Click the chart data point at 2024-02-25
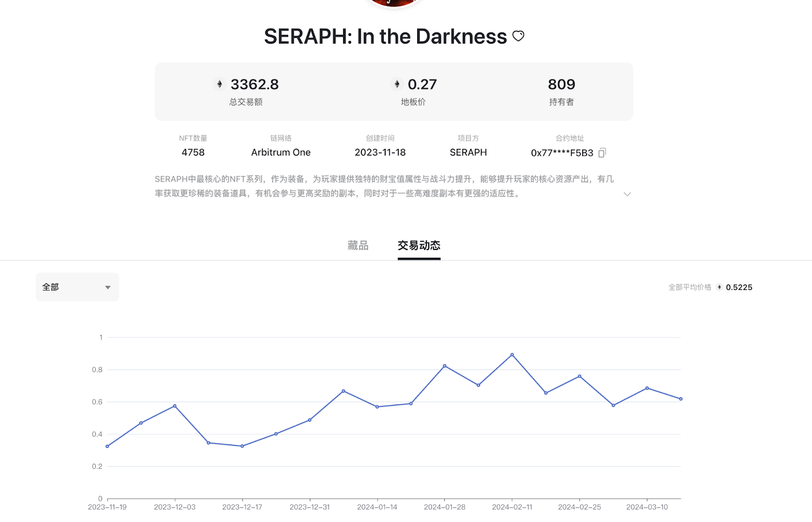 tap(580, 376)
